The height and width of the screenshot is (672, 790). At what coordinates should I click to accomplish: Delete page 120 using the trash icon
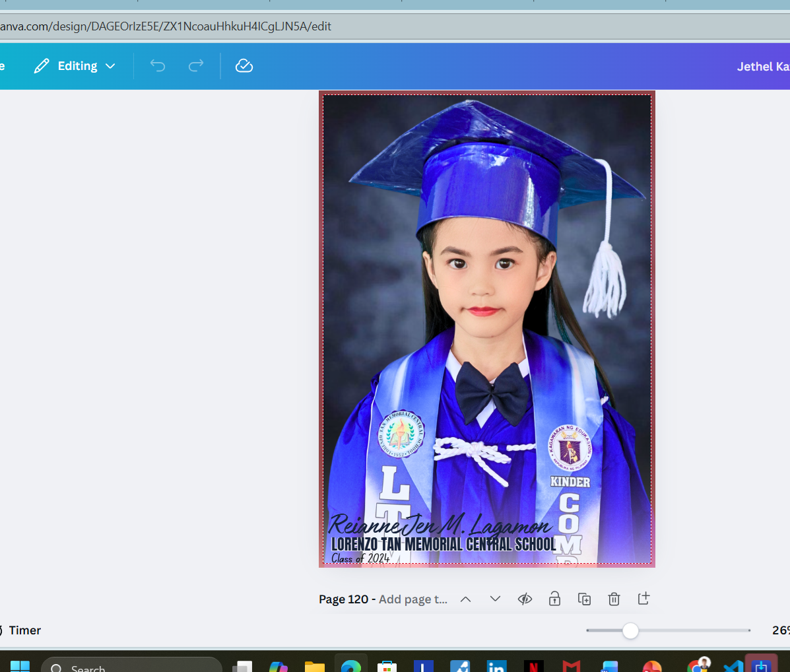614,599
